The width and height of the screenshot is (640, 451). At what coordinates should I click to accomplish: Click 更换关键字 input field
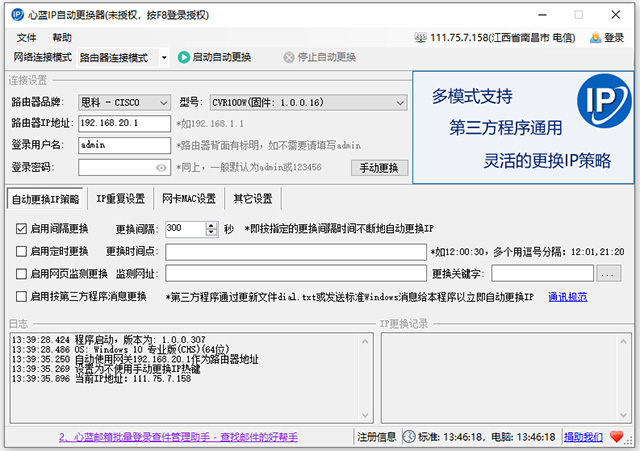pyautogui.click(x=542, y=273)
